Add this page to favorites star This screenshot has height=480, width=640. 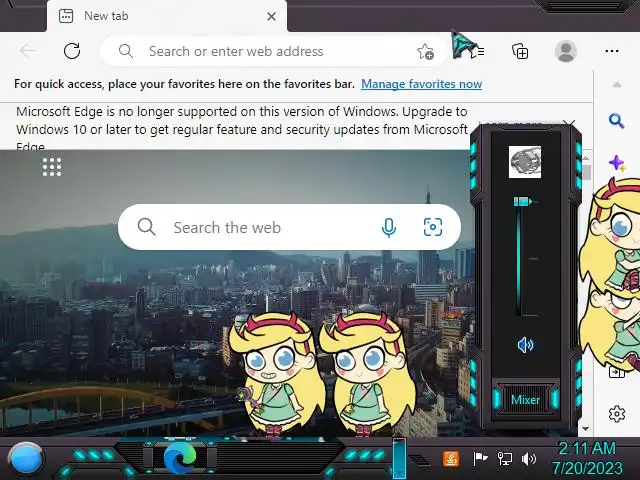point(425,51)
